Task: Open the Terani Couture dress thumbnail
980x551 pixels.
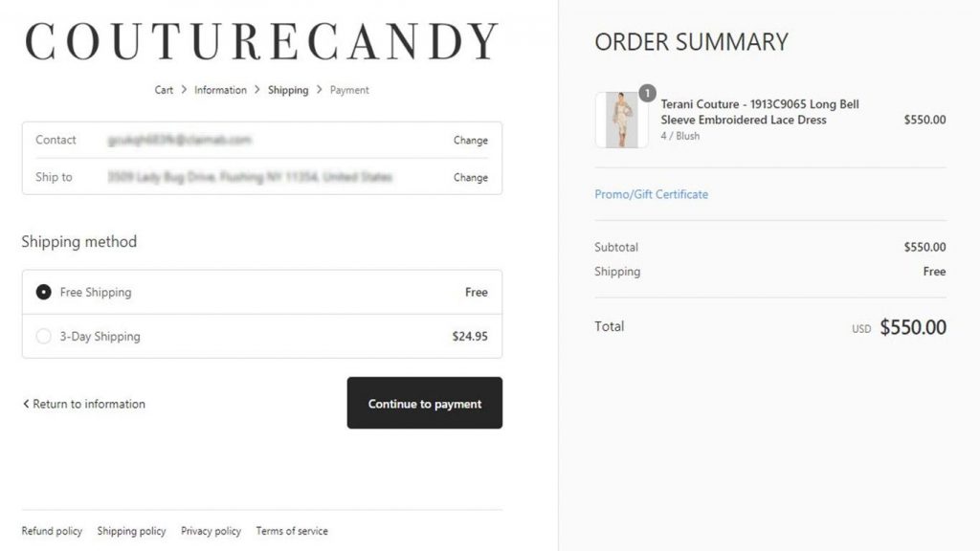Action: [621, 120]
